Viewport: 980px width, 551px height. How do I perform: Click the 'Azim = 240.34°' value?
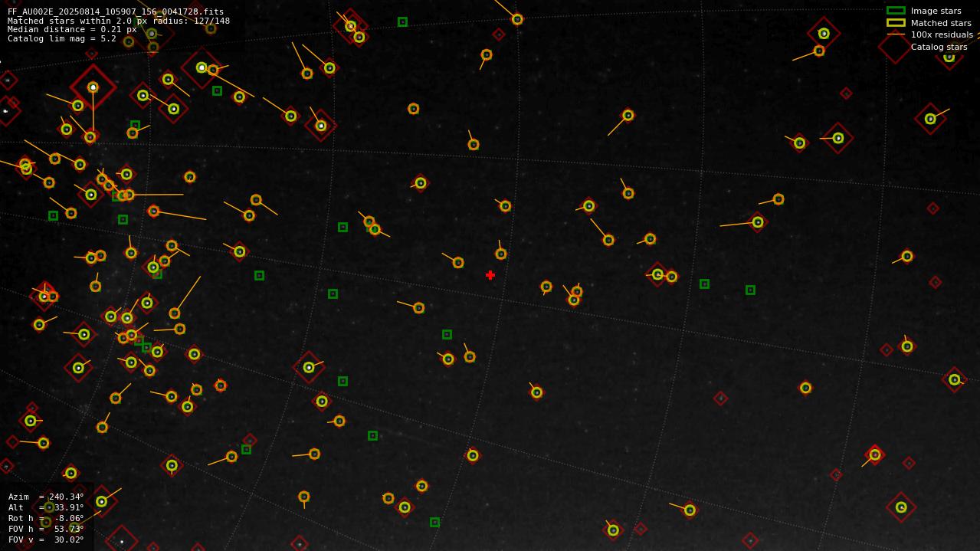46,497
